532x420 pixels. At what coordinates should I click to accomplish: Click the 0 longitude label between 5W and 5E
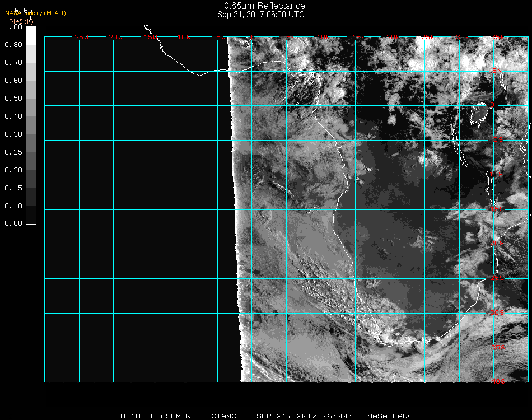(x=250, y=37)
